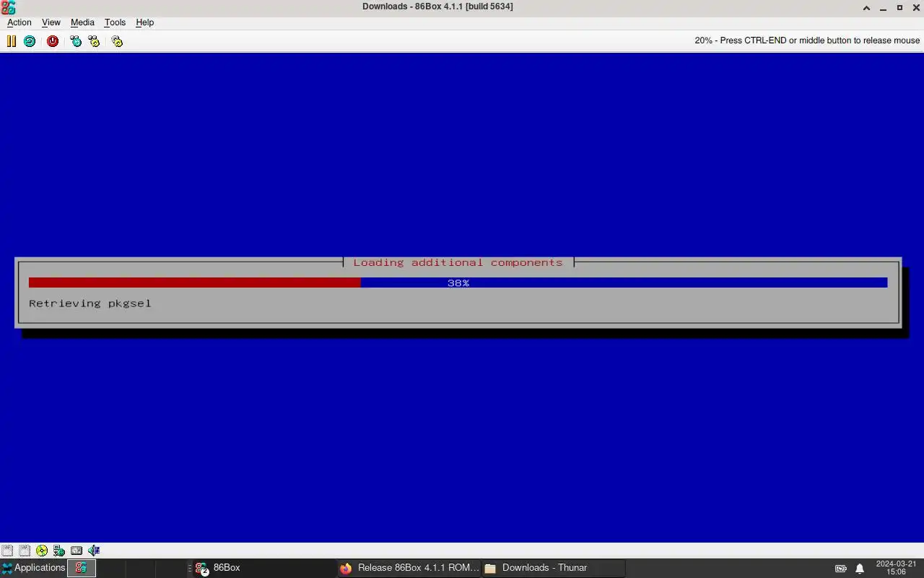Click the 'Press CTRL-END' mouse release message
The image size is (924, 578).
(x=807, y=40)
